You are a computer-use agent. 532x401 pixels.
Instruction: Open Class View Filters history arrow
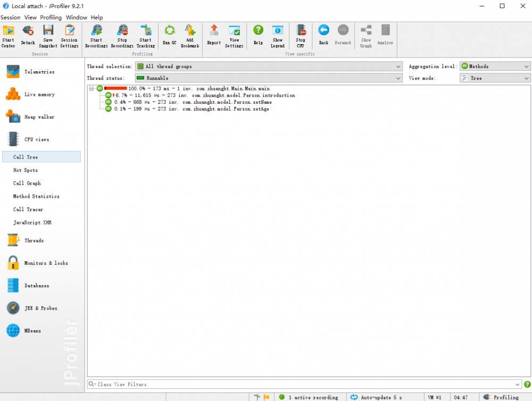pos(518,385)
